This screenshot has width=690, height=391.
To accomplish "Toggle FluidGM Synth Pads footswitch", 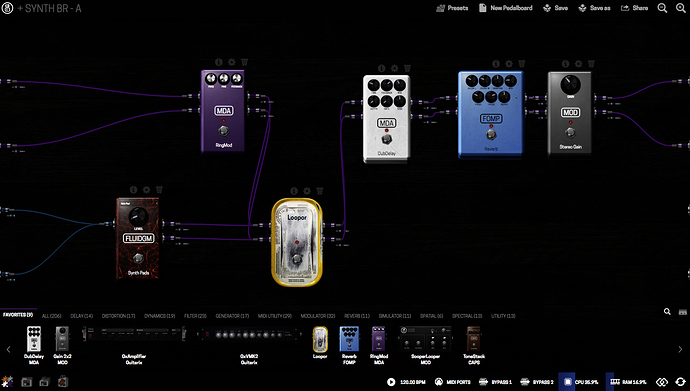I will (138, 258).
